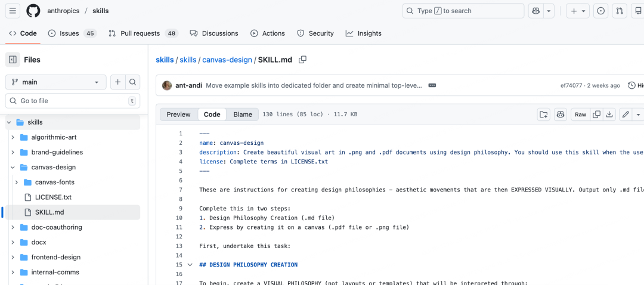Image resolution: width=644 pixels, height=285 pixels.
Task: Focus the Go to file field
Action: click(x=73, y=101)
